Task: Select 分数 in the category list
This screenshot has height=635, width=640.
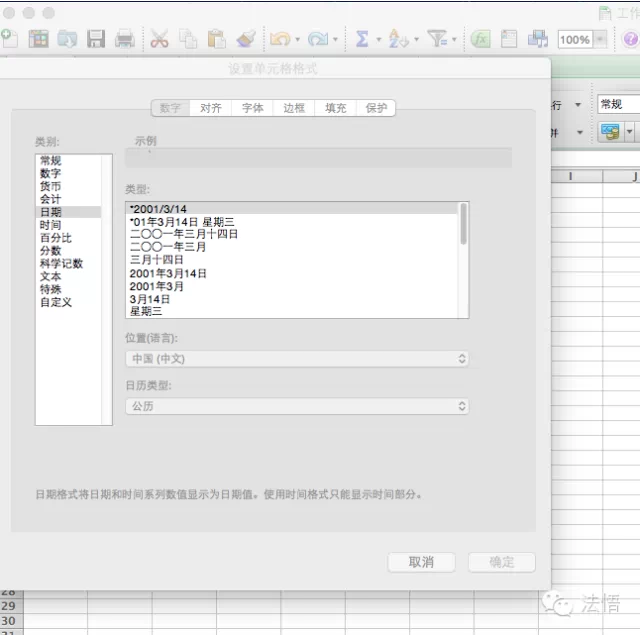Action: [x=68, y=251]
